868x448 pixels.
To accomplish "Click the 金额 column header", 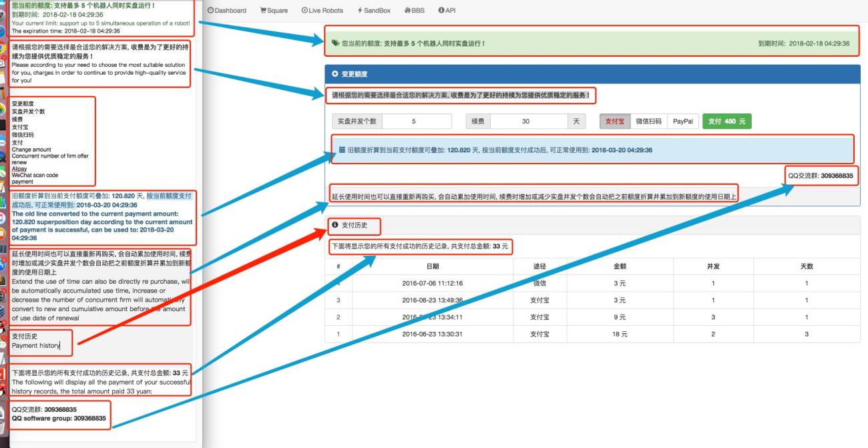I will click(x=620, y=266).
